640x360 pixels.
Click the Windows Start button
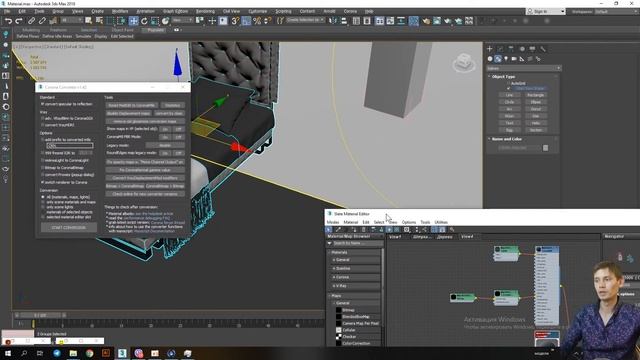[x=8, y=353]
